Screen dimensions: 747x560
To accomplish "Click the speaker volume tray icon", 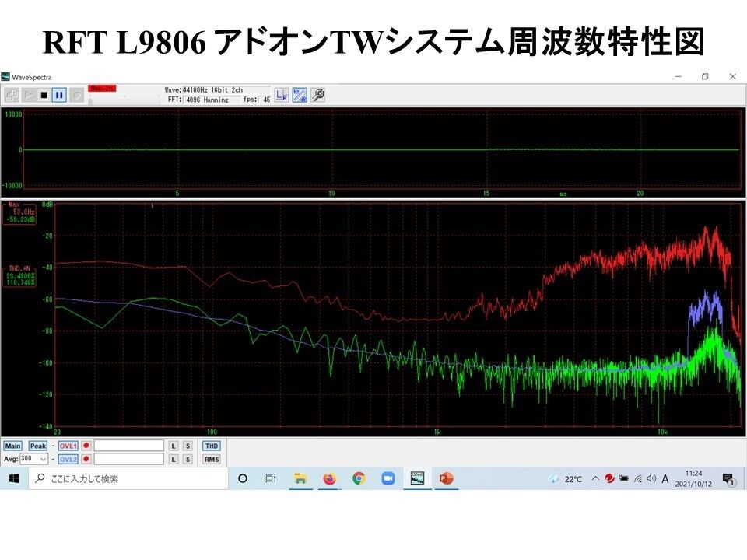I will coord(652,478).
